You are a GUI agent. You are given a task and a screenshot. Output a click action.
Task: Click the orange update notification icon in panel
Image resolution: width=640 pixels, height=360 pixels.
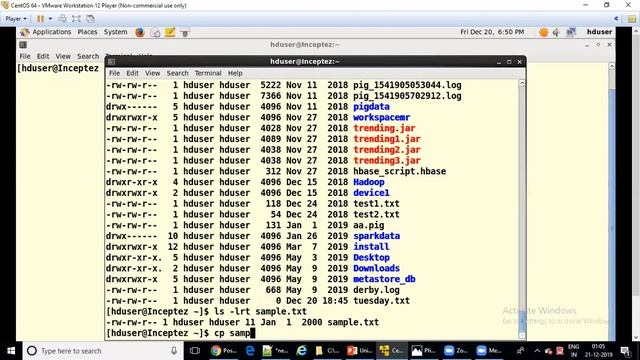(x=543, y=32)
